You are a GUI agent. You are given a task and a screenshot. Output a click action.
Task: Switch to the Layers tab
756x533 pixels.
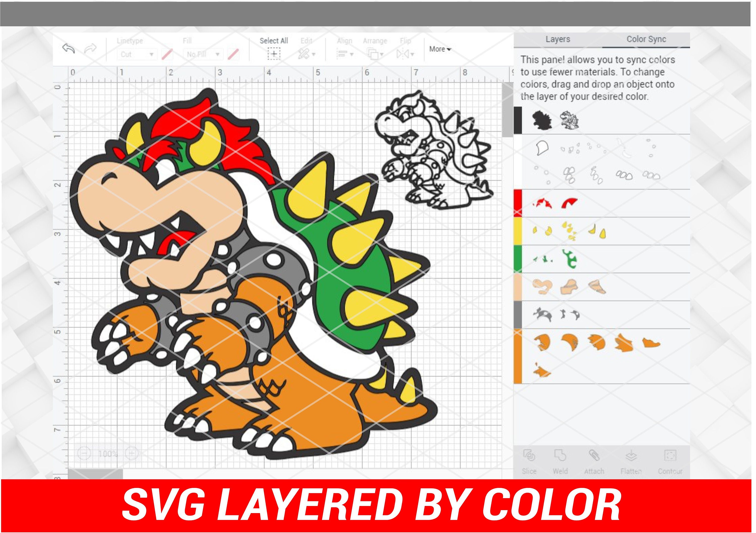[x=558, y=40]
